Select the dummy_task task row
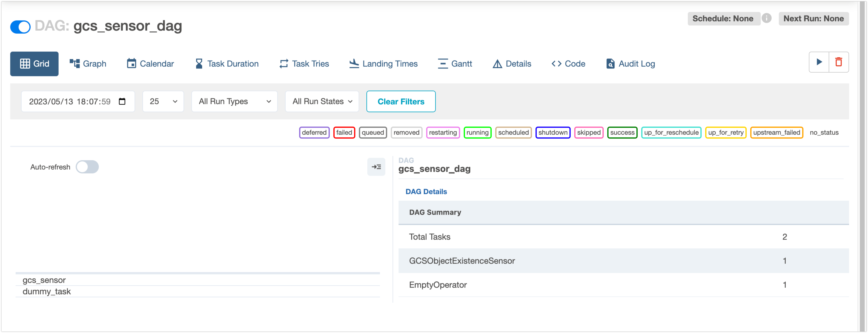The width and height of the screenshot is (868, 333). click(197, 292)
